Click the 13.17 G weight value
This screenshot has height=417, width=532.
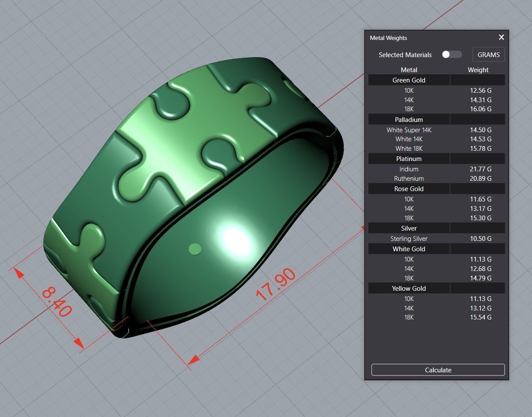pyautogui.click(x=480, y=209)
